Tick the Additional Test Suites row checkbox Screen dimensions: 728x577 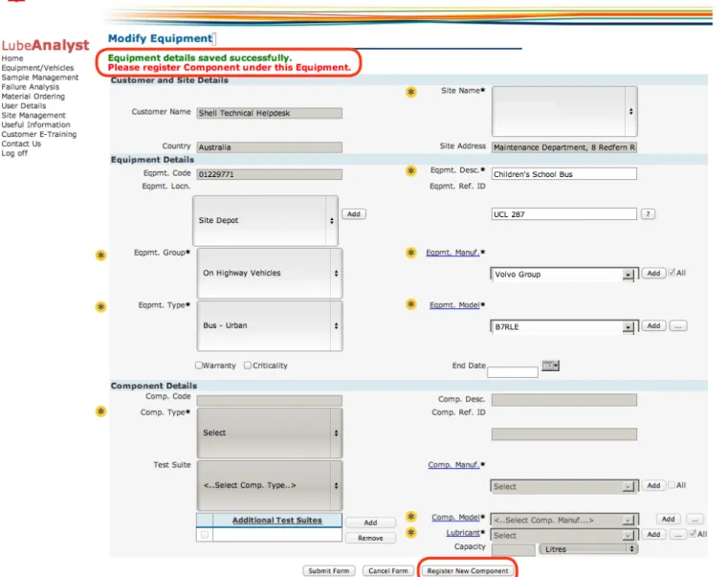[205, 535]
